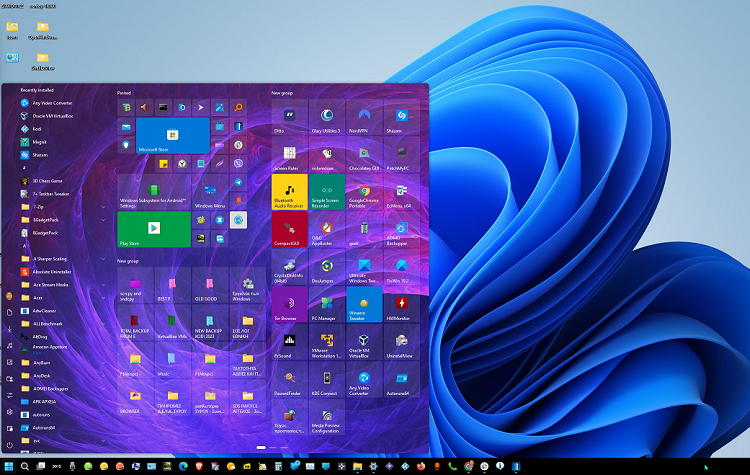This screenshot has height=475, width=750.
Task: Open the KDE Connect tile
Action: pyautogui.click(x=327, y=379)
